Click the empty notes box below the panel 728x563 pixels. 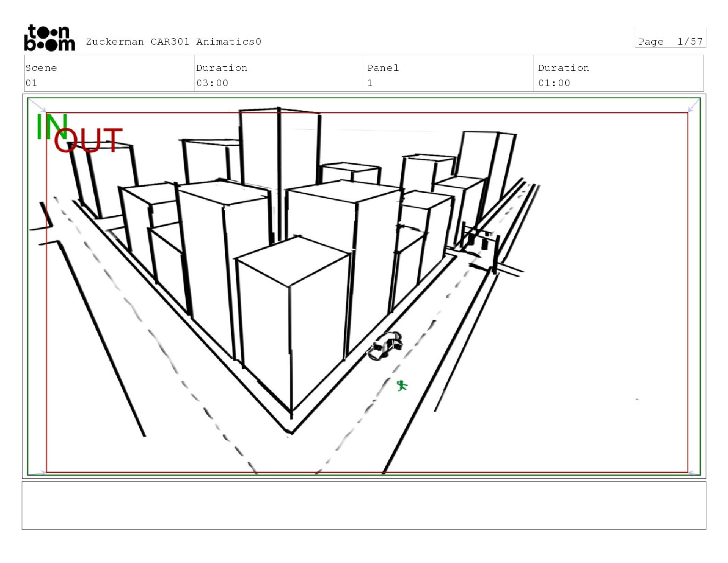click(364, 506)
